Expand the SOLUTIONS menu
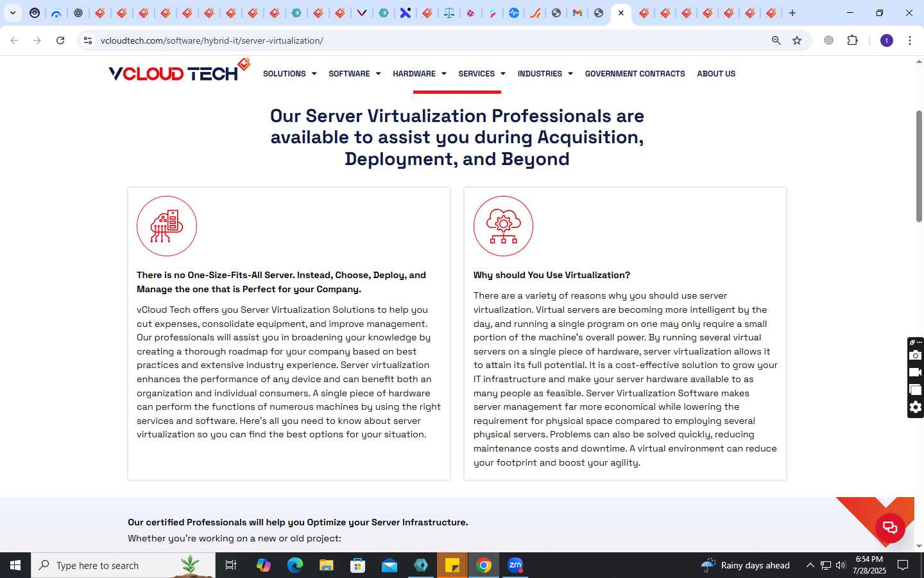This screenshot has width=924, height=578. (289, 74)
